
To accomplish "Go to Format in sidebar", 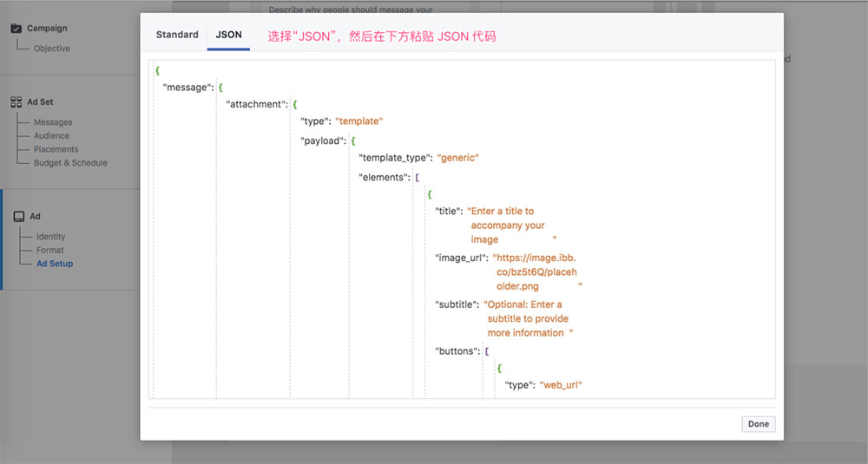I will click(x=49, y=250).
